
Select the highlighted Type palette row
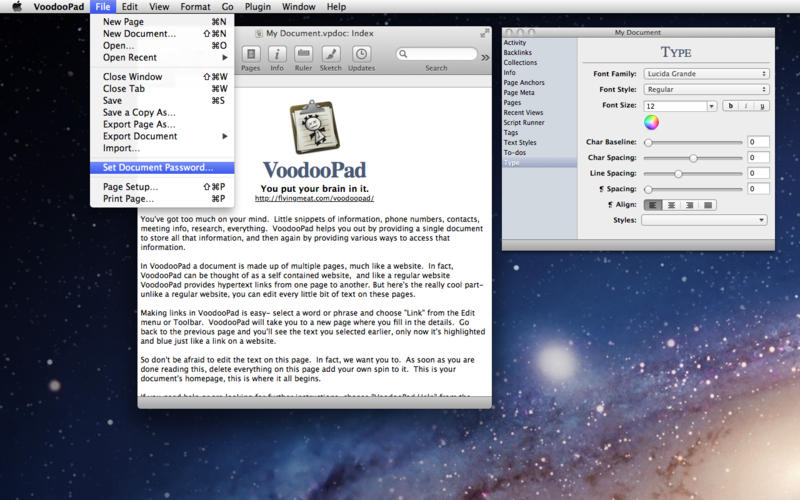[x=540, y=163]
